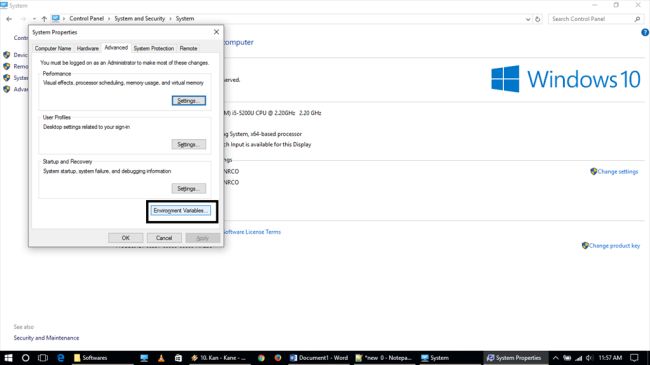The image size is (650, 365).
Task: Open Startup and Recovery Settings button
Action: 189,189
